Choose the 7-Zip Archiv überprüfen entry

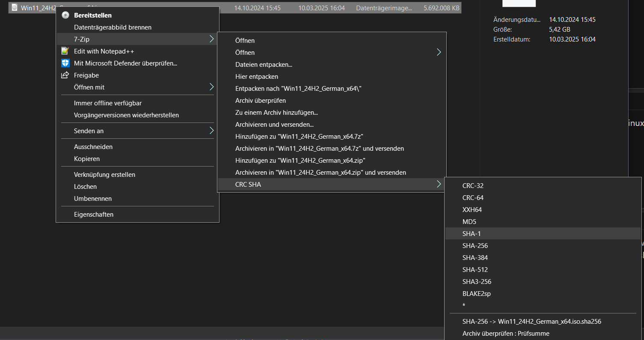click(x=332, y=101)
